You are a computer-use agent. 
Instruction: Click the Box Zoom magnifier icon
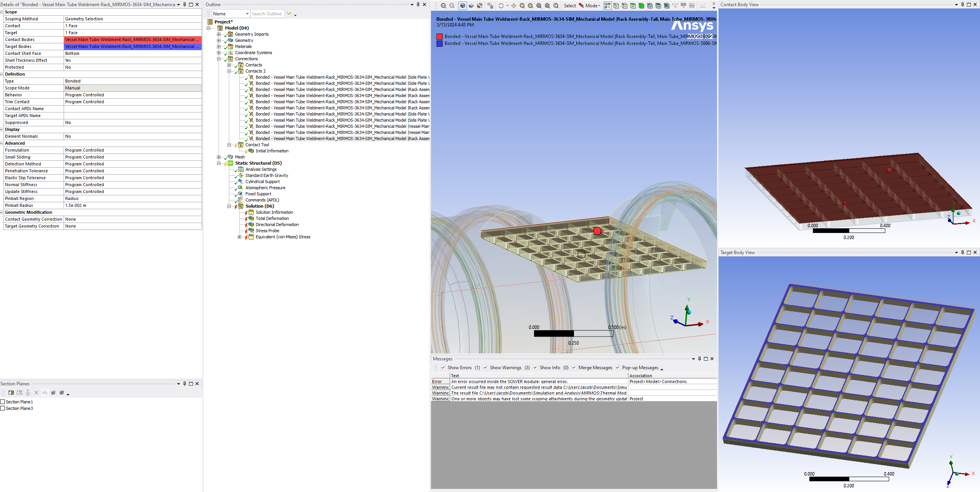pyautogui.click(x=531, y=6)
